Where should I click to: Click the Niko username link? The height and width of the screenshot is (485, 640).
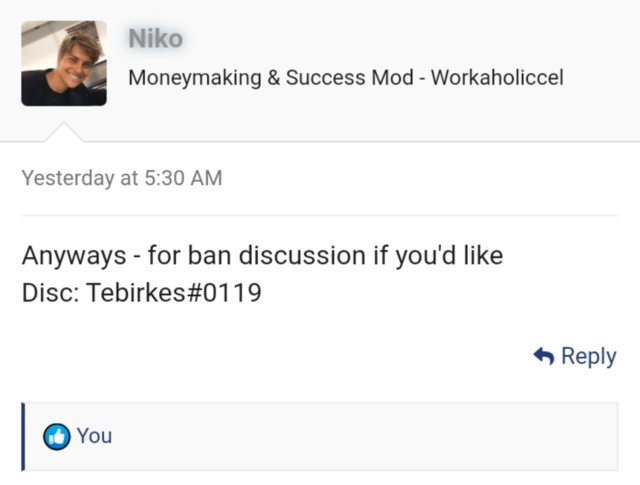pyautogui.click(x=155, y=39)
